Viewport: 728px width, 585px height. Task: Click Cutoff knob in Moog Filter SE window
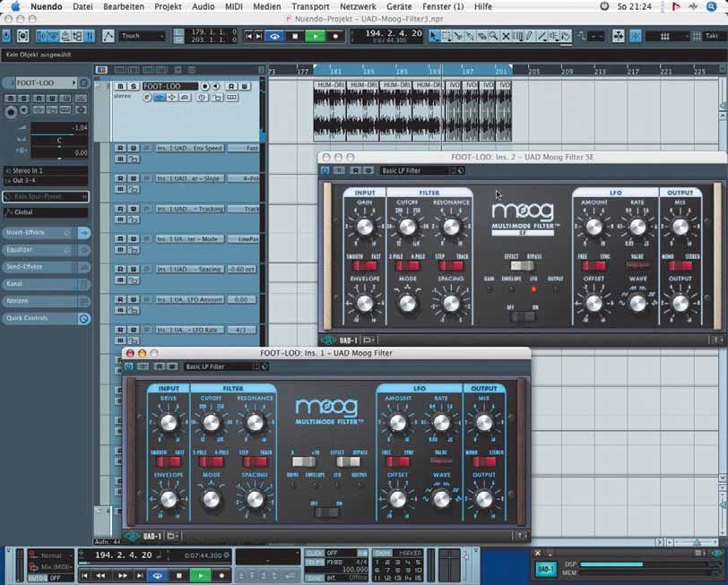point(407,227)
